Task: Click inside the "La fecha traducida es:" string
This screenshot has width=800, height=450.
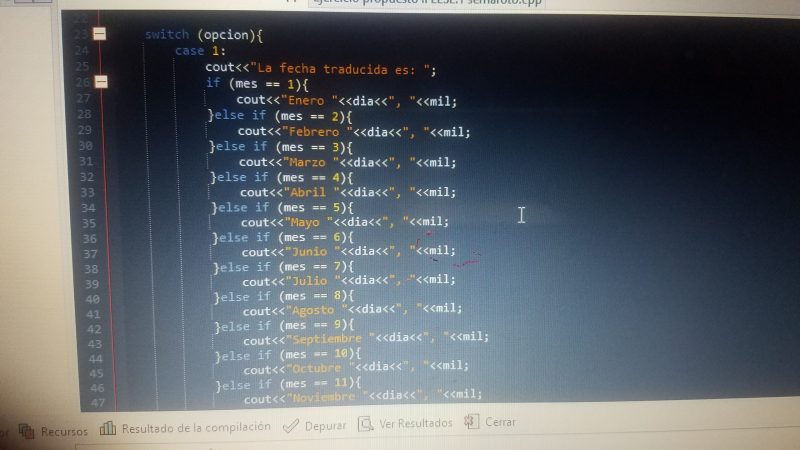Action: (x=340, y=68)
